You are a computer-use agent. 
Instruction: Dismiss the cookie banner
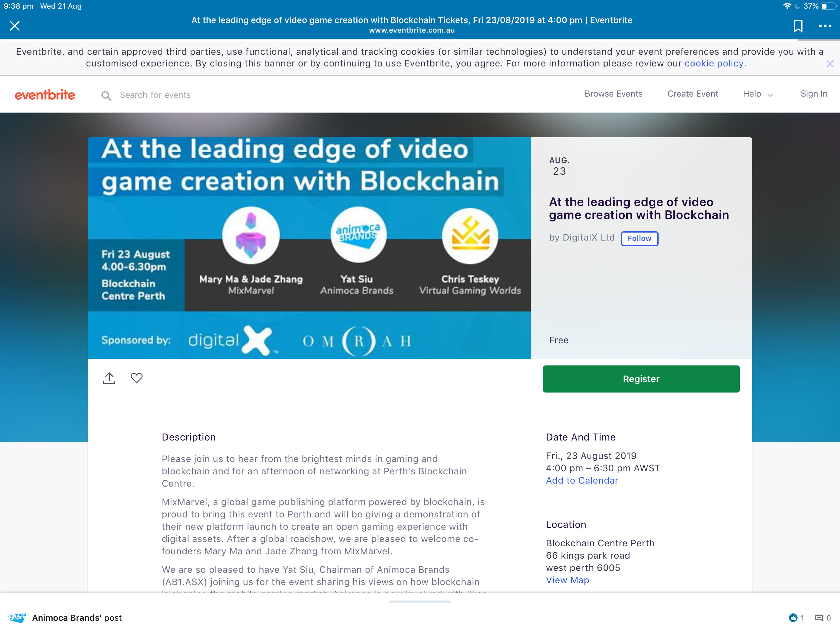click(x=830, y=64)
